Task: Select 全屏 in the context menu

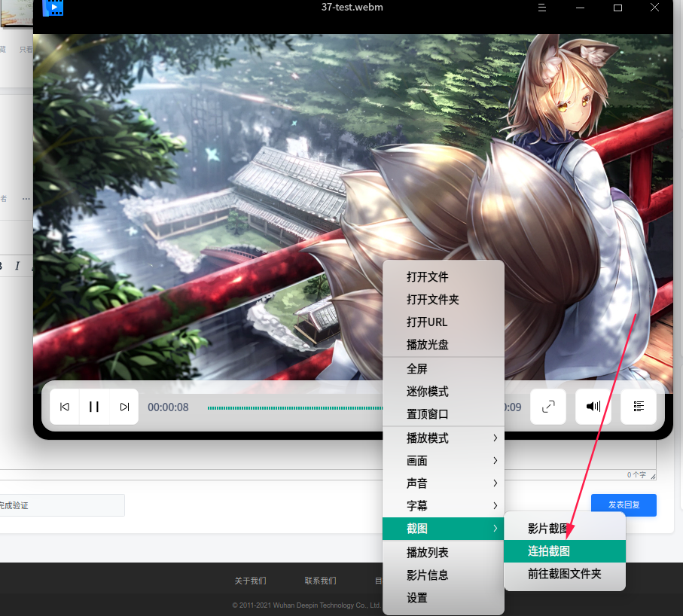Action: click(x=444, y=369)
